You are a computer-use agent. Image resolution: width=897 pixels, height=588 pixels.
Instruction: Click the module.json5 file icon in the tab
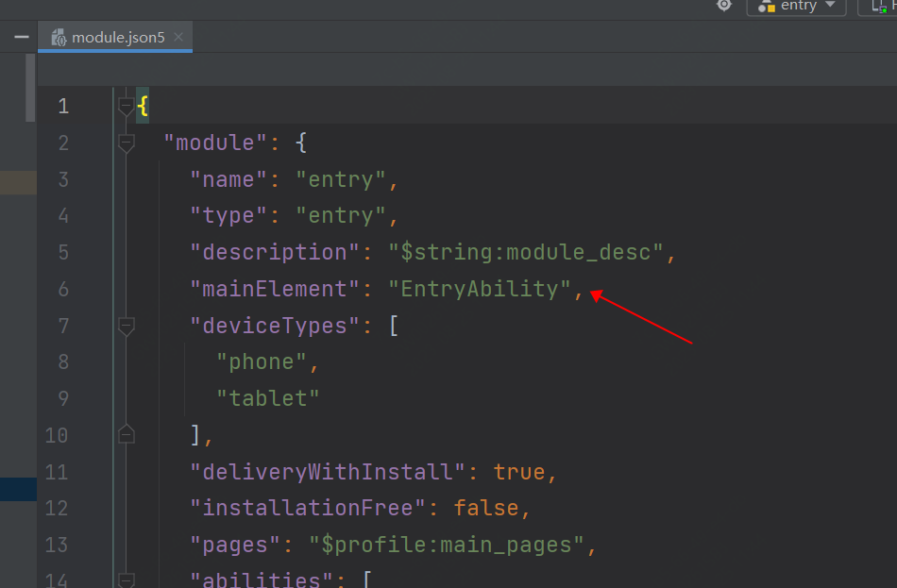point(59,38)
